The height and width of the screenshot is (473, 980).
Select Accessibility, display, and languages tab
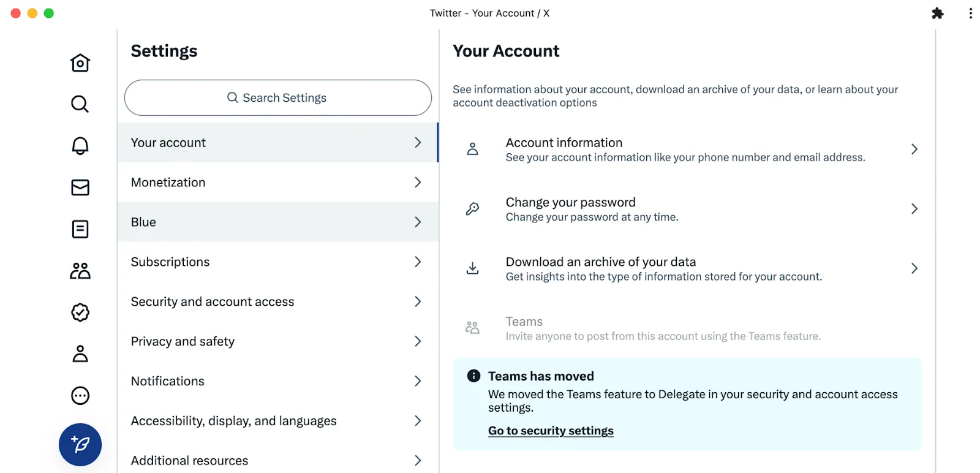[x=278, y=421]
